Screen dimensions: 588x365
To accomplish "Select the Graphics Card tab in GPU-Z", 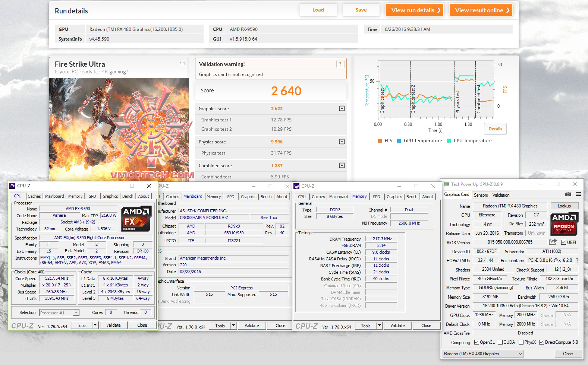I will pyautogui.click(x=457, y=194).
